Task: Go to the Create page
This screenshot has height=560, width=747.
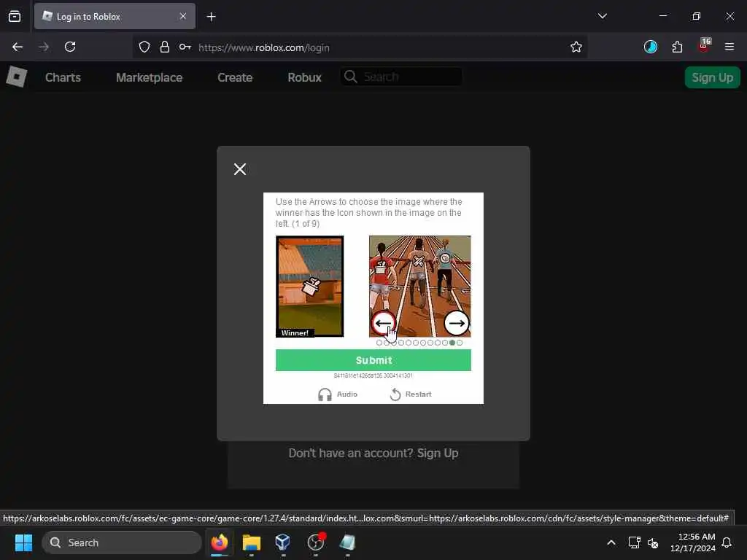Action: [x=235, y=77]
